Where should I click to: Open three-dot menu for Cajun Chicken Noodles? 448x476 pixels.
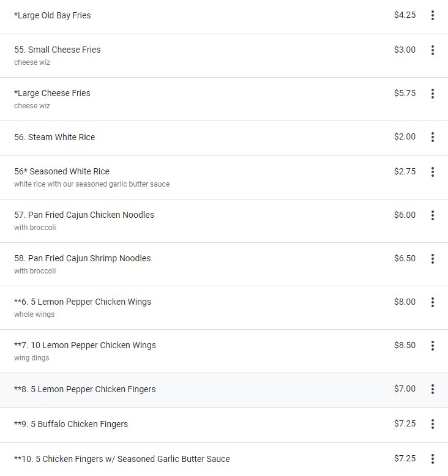[432, 215]
